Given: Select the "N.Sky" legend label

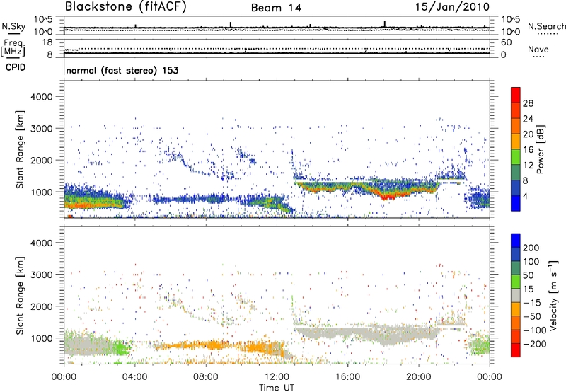Looking at the screenshot, I should click(x=13, y=26).
